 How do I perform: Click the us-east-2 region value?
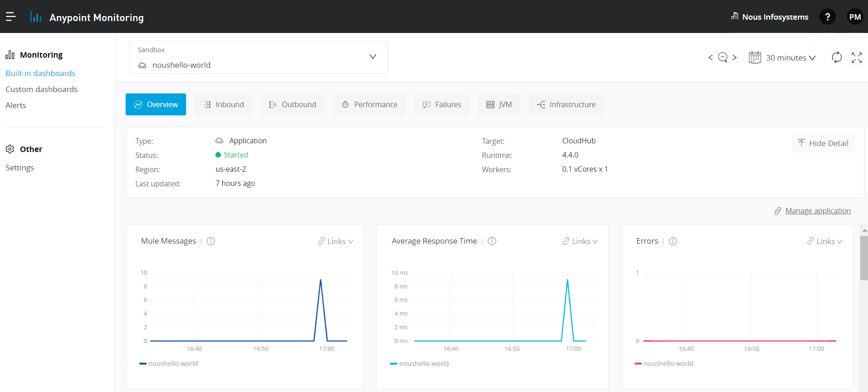coord(231,169)
